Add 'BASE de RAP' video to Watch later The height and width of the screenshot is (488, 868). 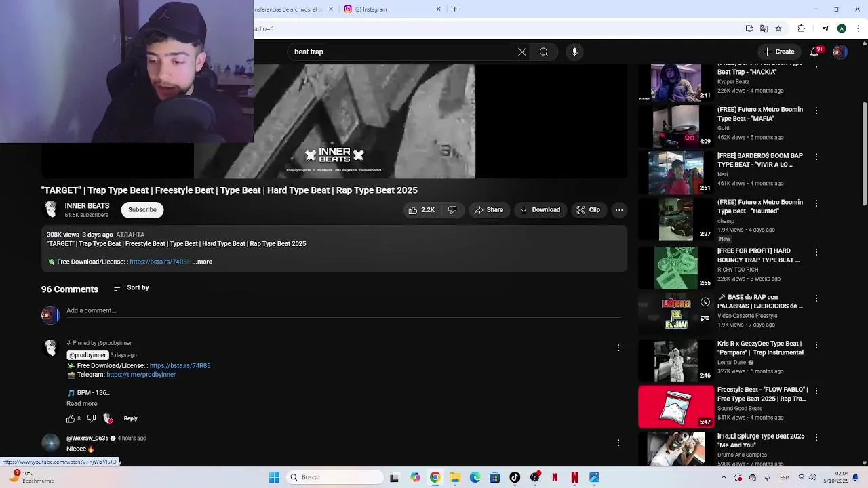[x=705, y=302]
